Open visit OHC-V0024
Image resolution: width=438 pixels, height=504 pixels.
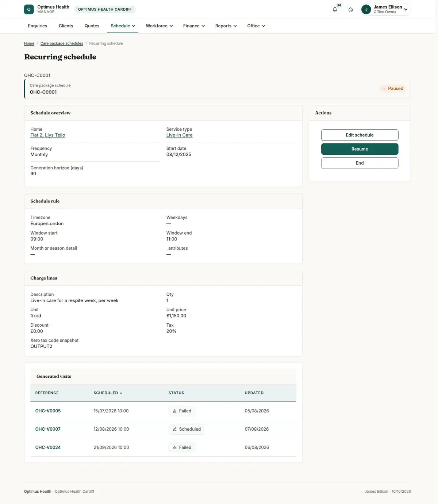tap(48, 447)
